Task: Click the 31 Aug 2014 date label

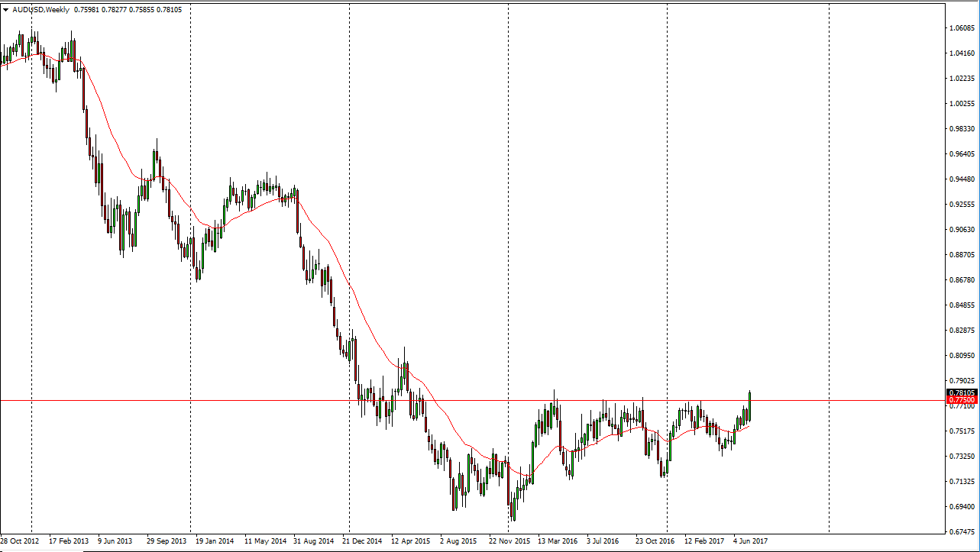Action: click(x=313, y=541)
